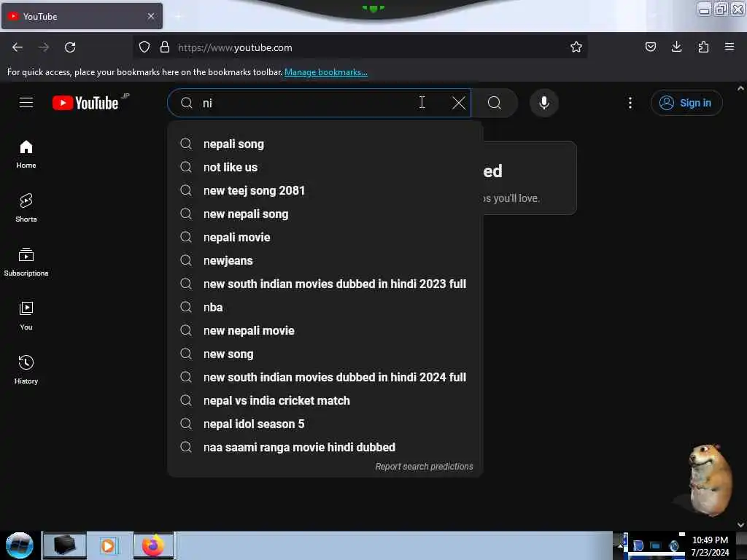The height and width of the screenshot is (560, 747).
Task: Open Subscriptions from the sidebar
Action: [26, 262]
